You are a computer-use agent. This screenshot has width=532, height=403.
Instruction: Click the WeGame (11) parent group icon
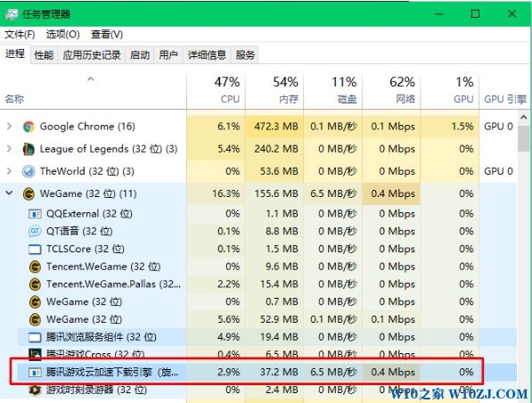point(29,193)
